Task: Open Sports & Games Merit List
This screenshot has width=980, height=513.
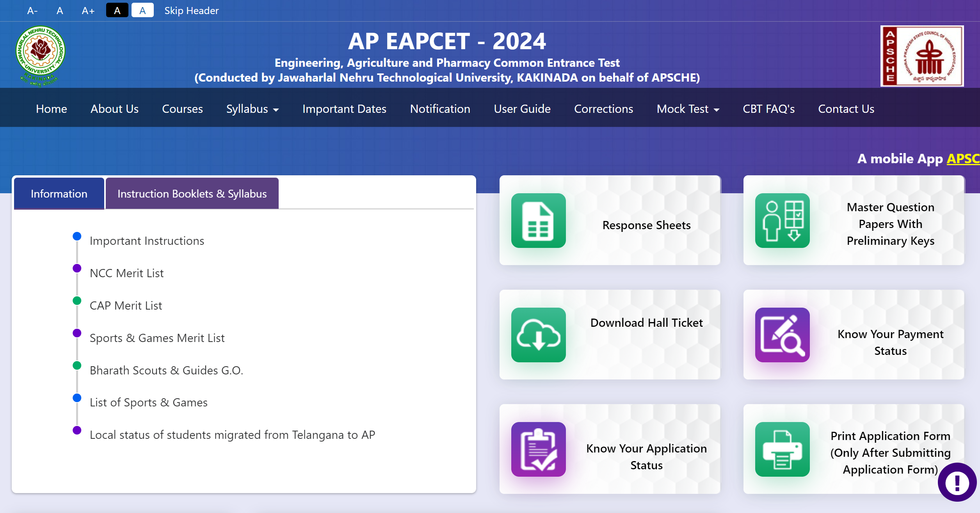Action: click(157, 338)
